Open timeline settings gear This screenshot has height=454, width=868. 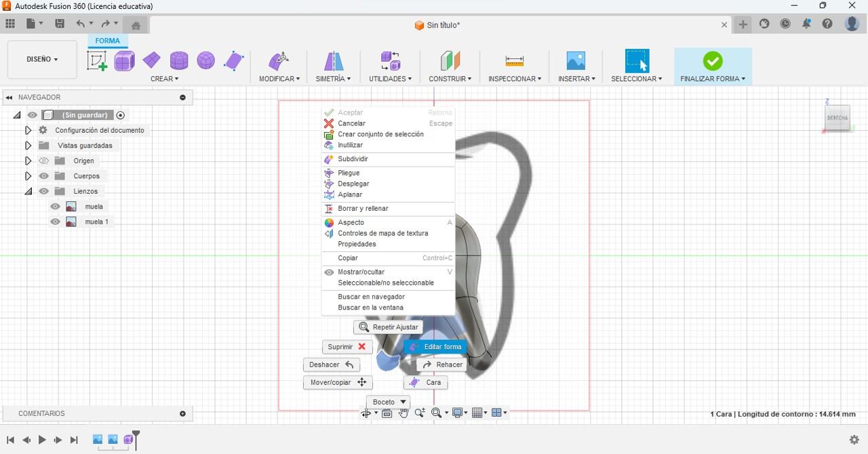point(854,440)
